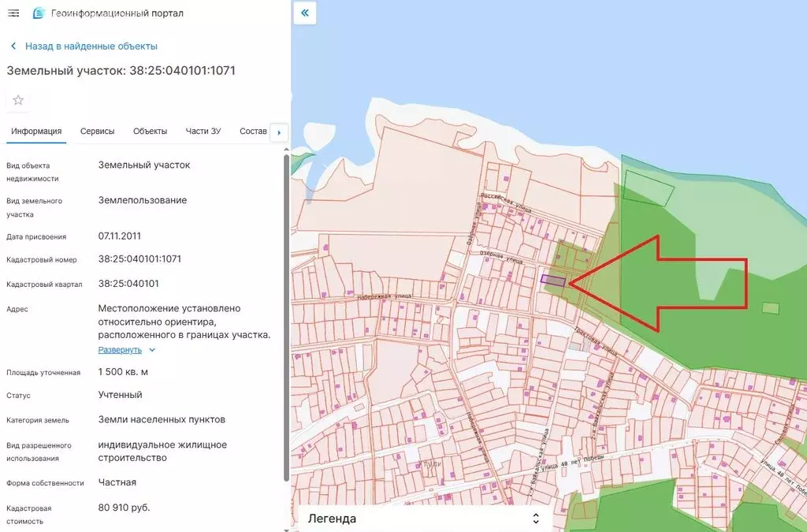The height and width of the screenshot is (532, 807).
Task: Click chevron next to Развернуть
Action: click(152, 350)
